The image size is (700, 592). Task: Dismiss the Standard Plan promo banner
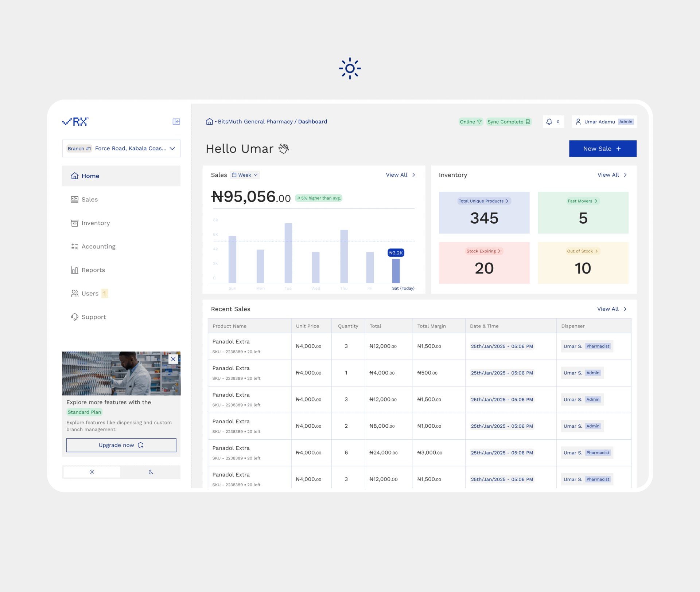173,359
